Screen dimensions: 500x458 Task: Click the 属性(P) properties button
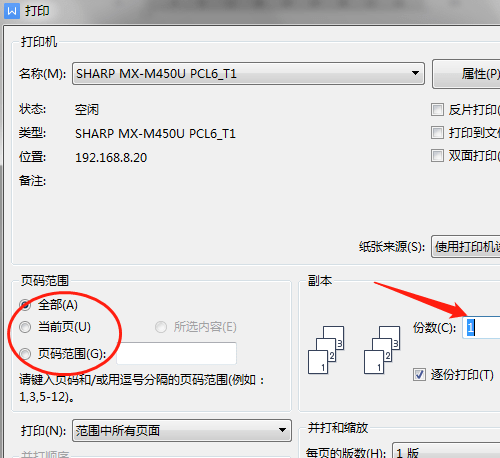466,74
